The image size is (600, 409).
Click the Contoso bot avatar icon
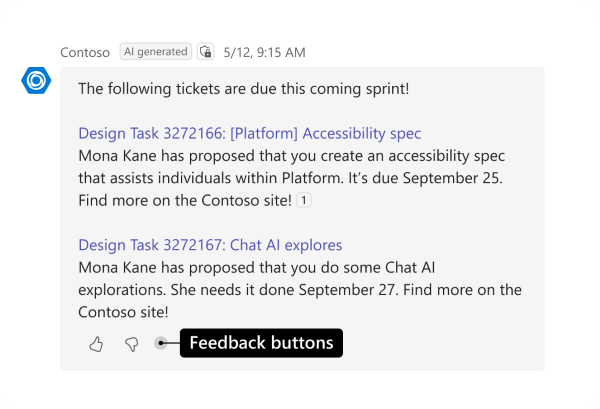(x=37, y=81)
